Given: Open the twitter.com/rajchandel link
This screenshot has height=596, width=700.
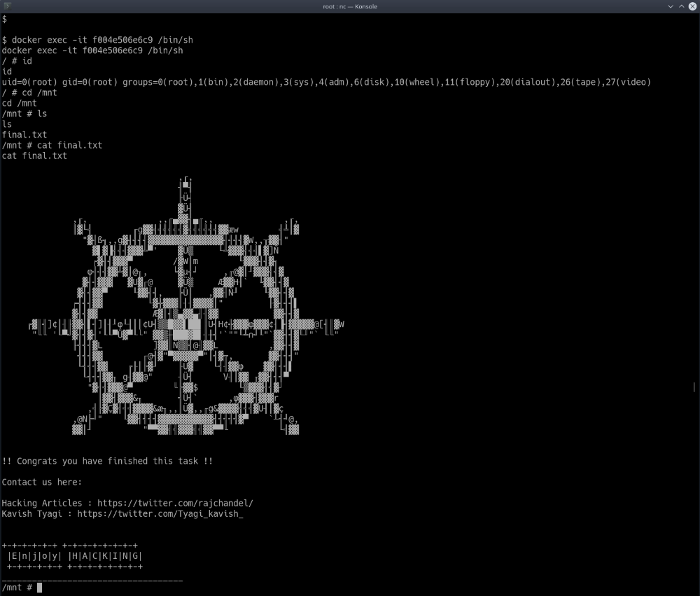Looking at the screenshot, I should pyautogui.click(x=175, y=503).
